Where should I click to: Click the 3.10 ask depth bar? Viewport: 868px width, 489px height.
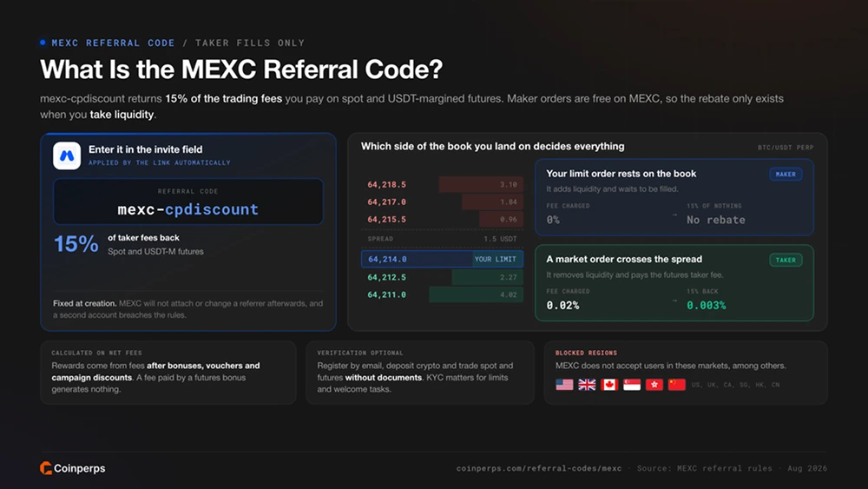tap(481, 184)
